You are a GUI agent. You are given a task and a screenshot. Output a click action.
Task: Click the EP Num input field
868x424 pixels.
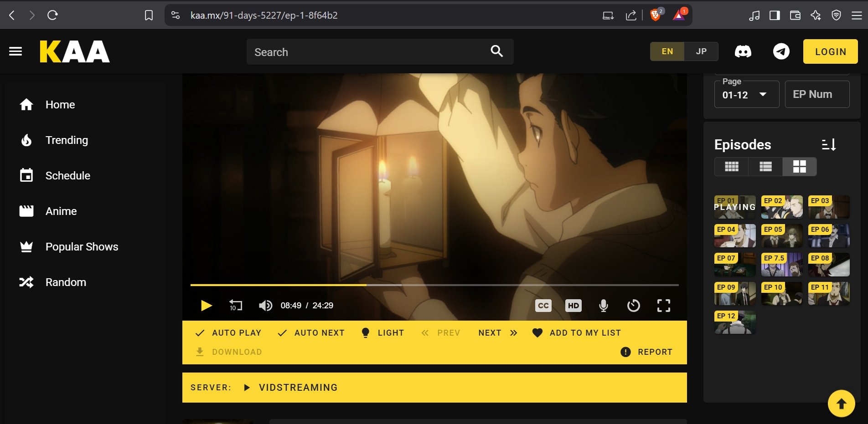tap(817, 94)
